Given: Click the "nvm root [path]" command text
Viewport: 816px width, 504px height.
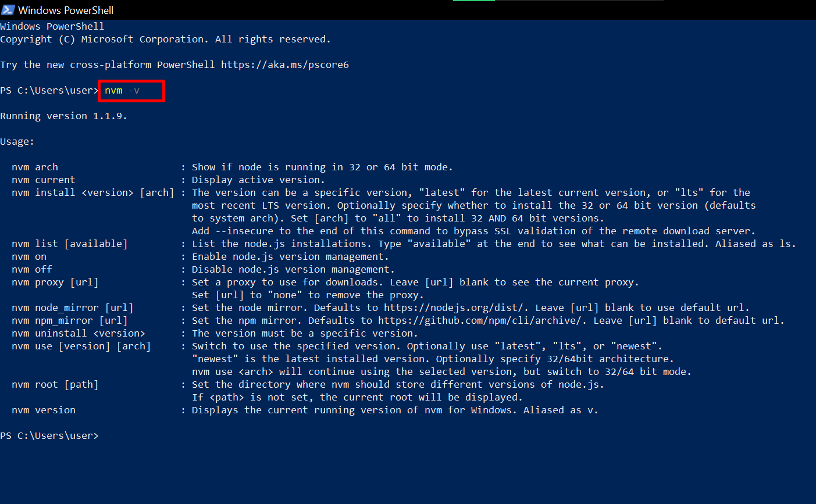Looking at the screenshot, I should tap(55, 384).
